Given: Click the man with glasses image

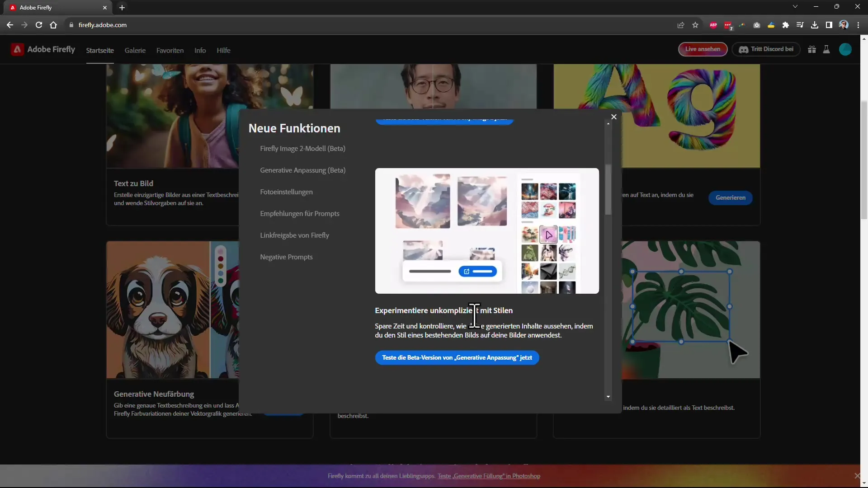Looking at the screenshot, I should [x=433, y=86].
